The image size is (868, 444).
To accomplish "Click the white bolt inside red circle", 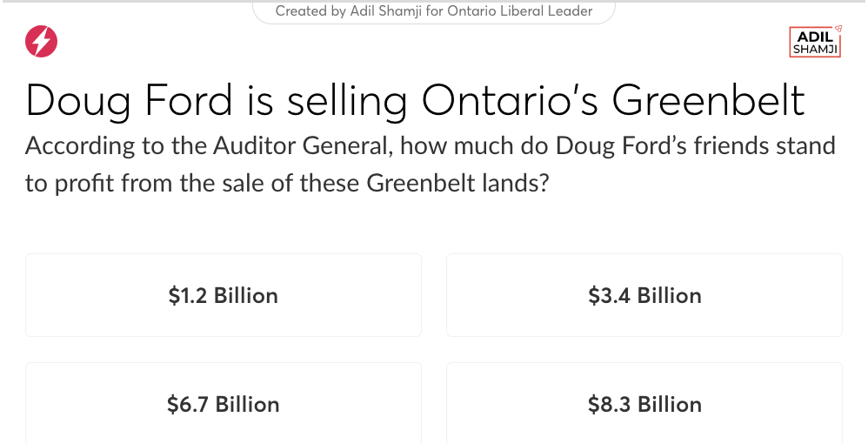I will point(42,42).
